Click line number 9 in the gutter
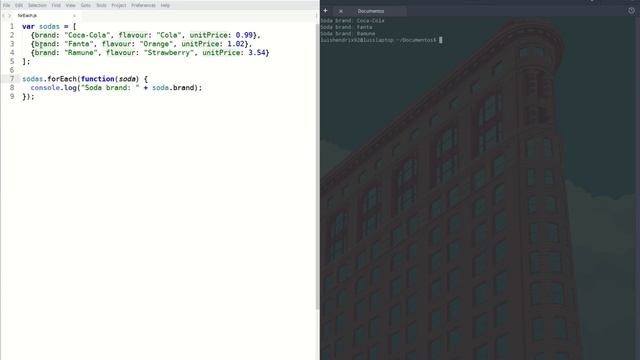The image size is (640, 360). pyautogui.click(x=12, y=96)
